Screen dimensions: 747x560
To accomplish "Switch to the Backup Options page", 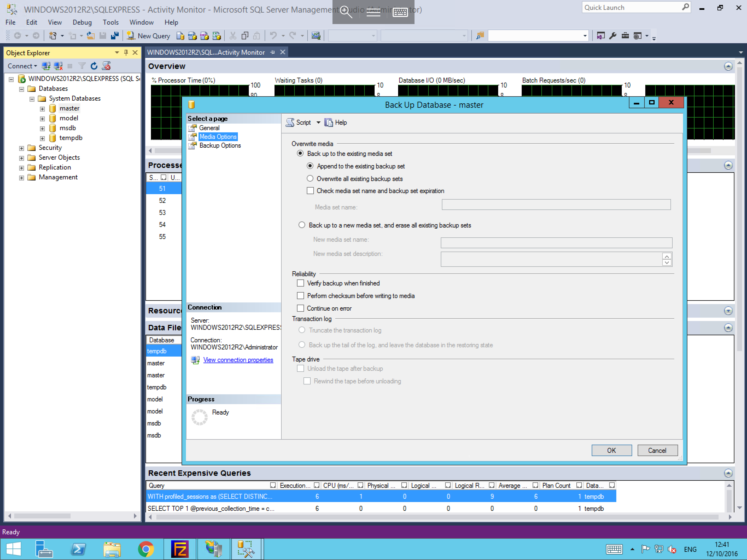I will coord(220,145).
